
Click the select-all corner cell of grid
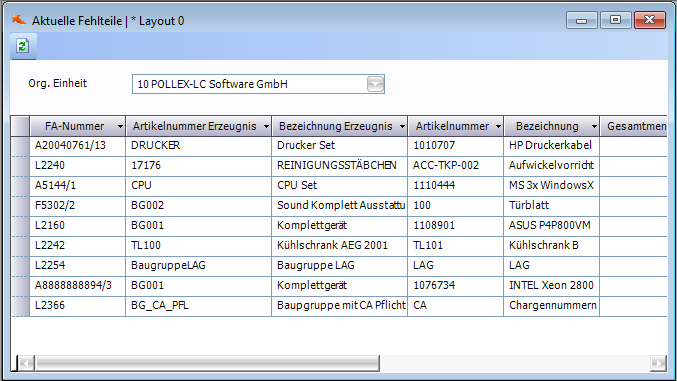click(20, 126)
